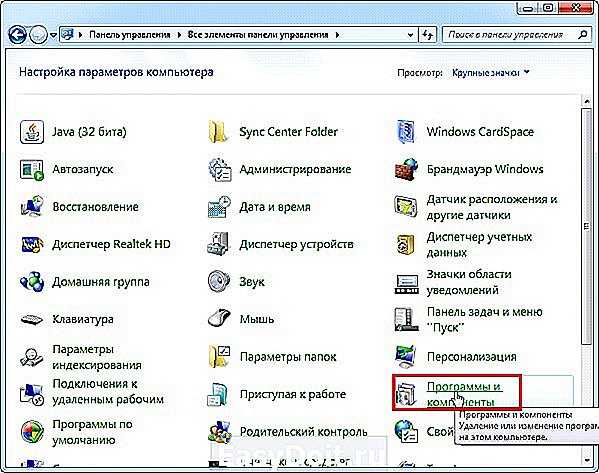Click the Мышь link text
Image resolution: width=599 pixels, height=473 pixels.
pos(257,319)
